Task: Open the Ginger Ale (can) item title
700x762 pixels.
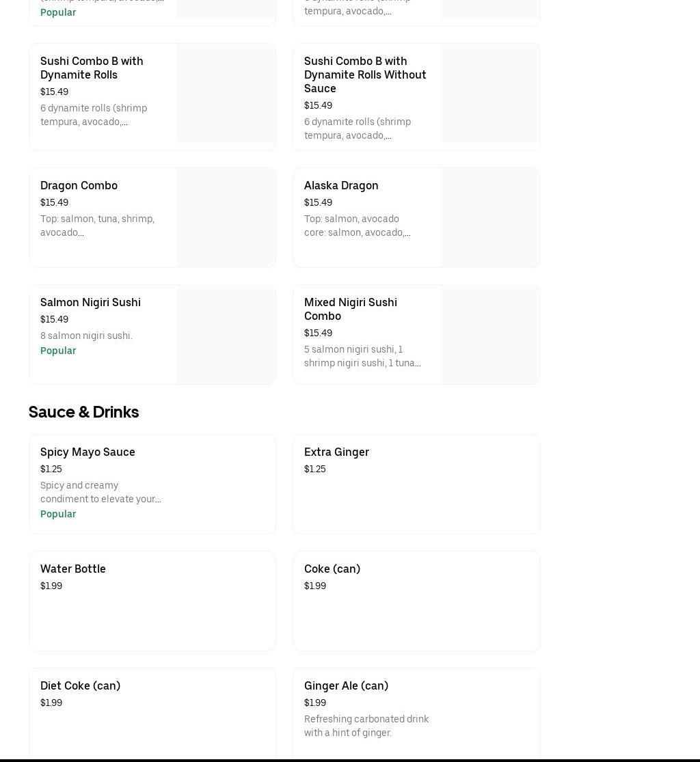Action: click(x=346, y=685)
